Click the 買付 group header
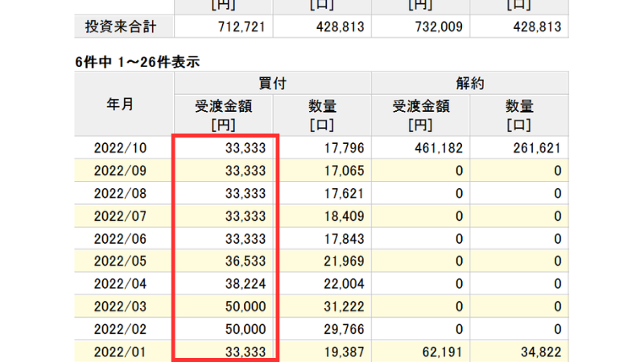This screenshot has width=644, height=362. click(x=272, y=83)
